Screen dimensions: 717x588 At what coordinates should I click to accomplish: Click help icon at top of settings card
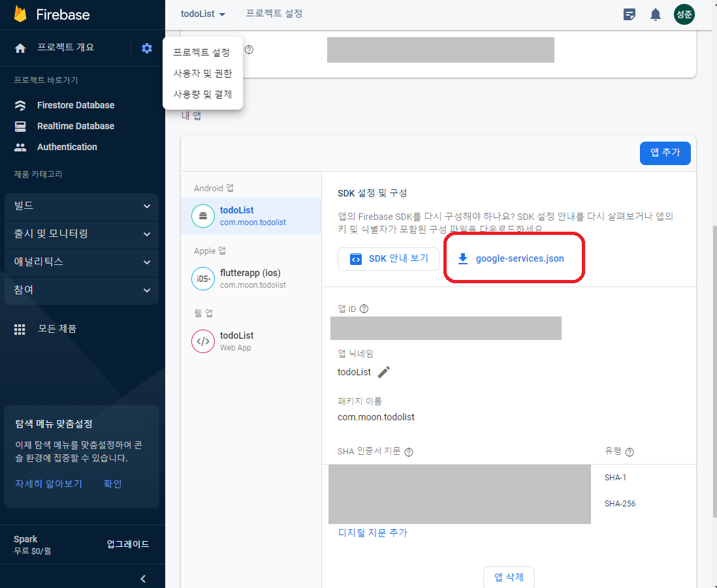(249, 50)
